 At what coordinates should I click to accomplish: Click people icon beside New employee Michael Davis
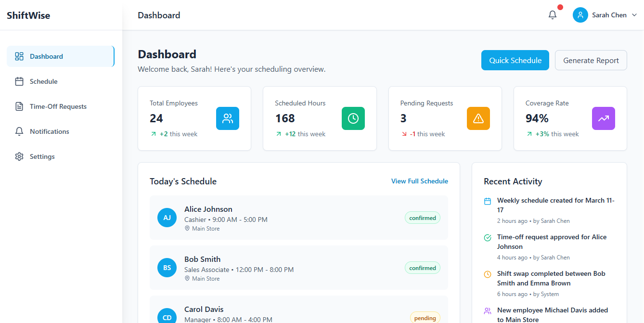488,311
